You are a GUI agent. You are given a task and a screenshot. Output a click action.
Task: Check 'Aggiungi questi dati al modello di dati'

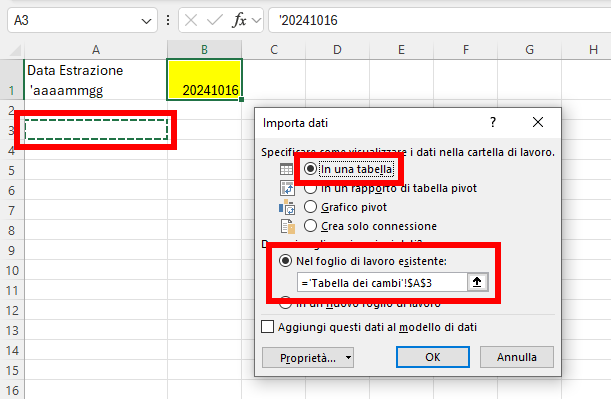tap(267, 327)
